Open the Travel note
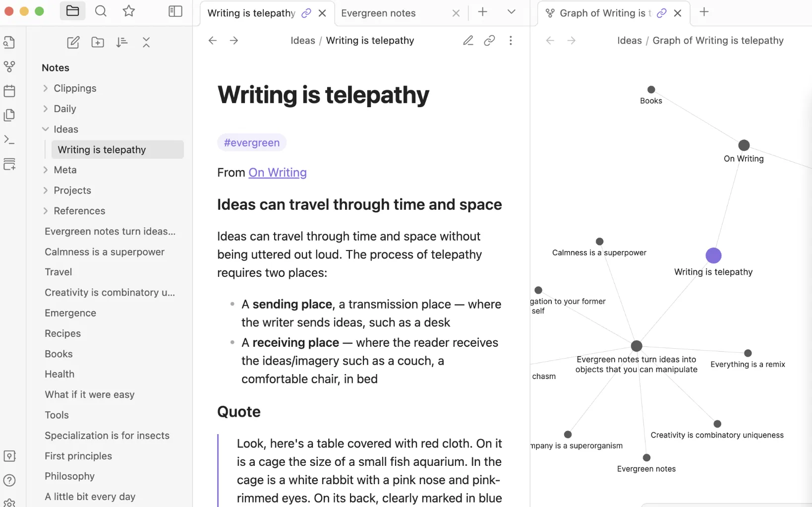The image size is (812, 507). [x=58, y=272]
